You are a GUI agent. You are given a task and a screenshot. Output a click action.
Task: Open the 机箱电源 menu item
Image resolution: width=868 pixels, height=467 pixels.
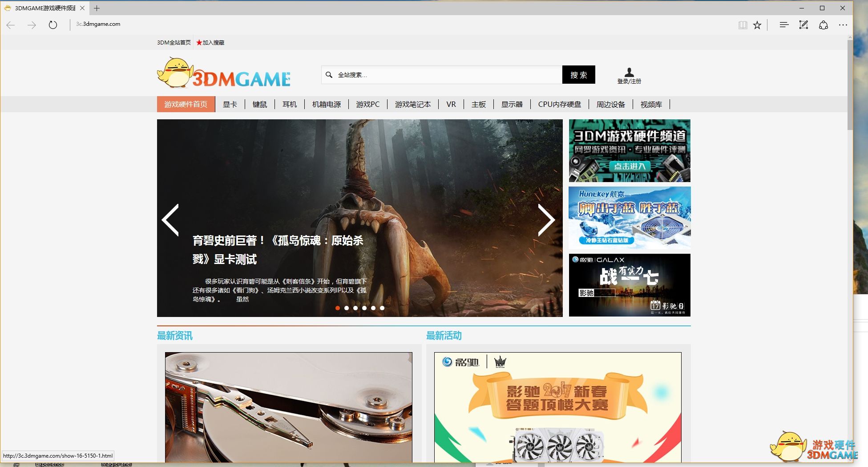327,104
